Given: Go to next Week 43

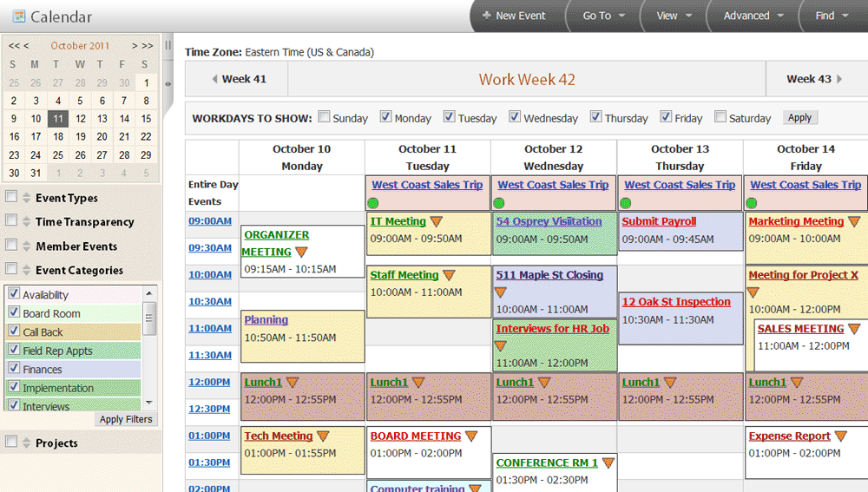Looking at the screenshot, I should [x=814, y=79].
